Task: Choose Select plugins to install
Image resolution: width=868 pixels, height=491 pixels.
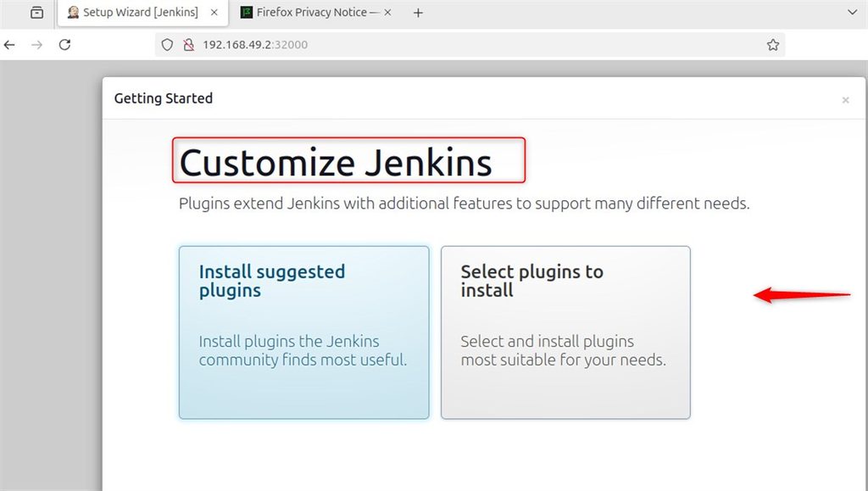Action: [565, 332]
